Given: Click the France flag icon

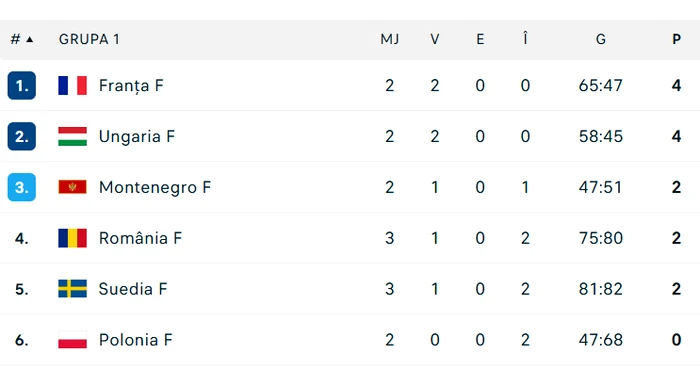Looking at the screenshot, I should [x=72, y=85].
